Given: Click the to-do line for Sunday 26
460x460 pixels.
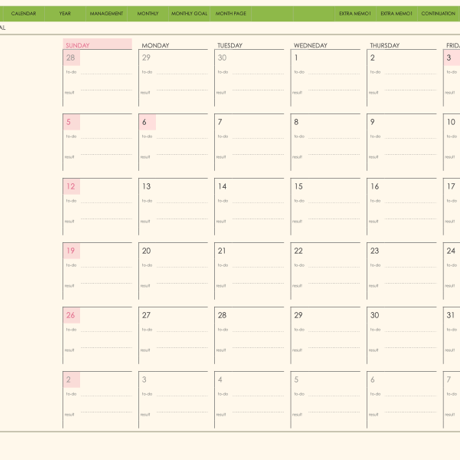Looking at the screenshot, I should coord(106,331).
